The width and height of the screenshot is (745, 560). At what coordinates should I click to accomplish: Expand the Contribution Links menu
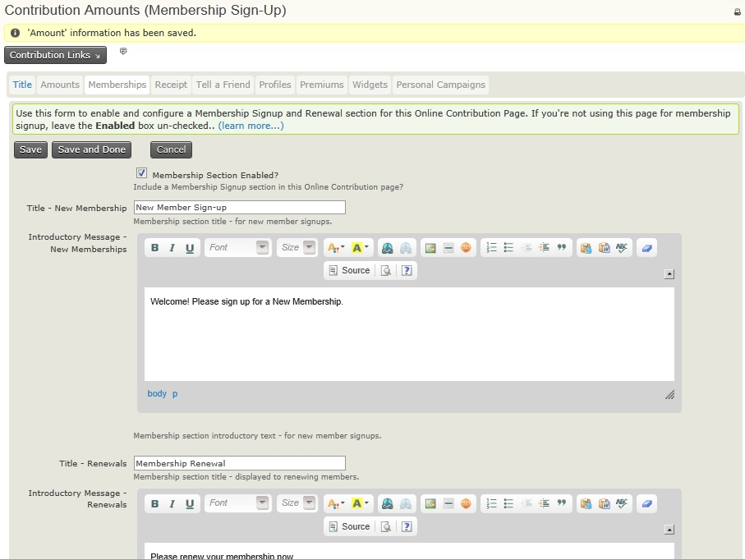click(x=55, y=55)
